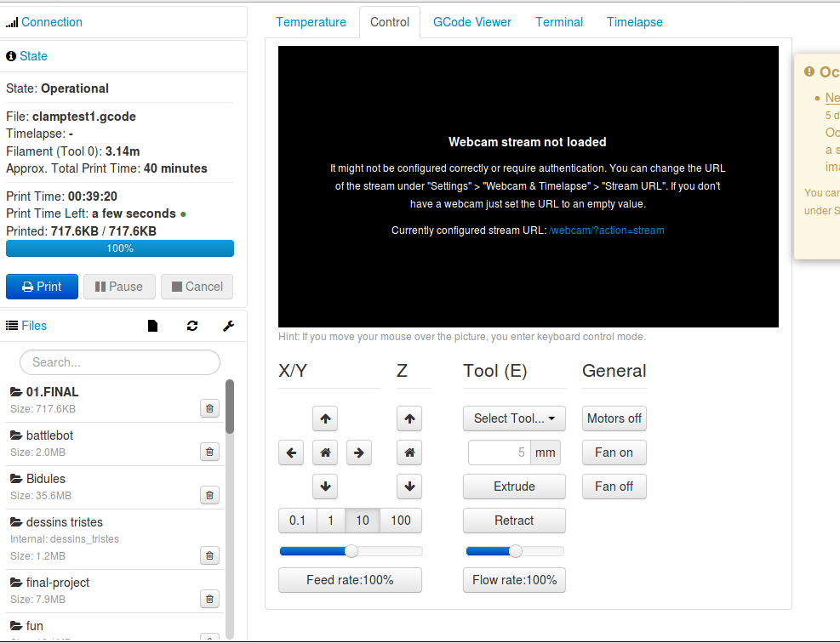This screenshot has width=840, height=643.
Task: Delete the 01.FINAL folder
Action: coord(209,408)
